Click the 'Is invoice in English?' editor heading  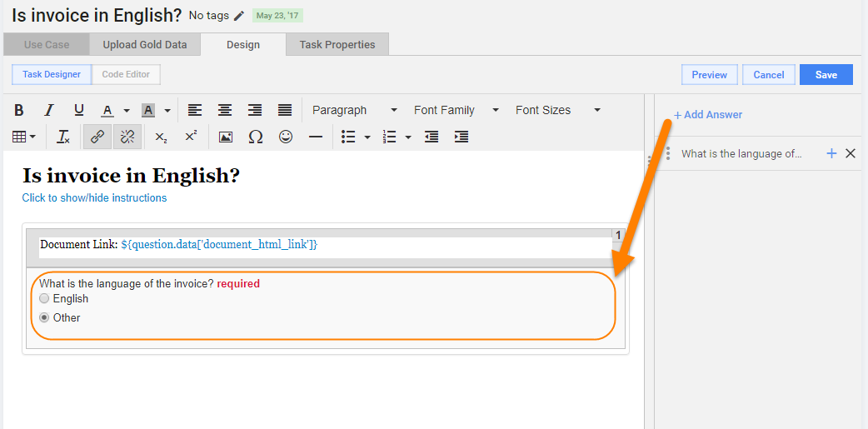[x=131, y=176]
